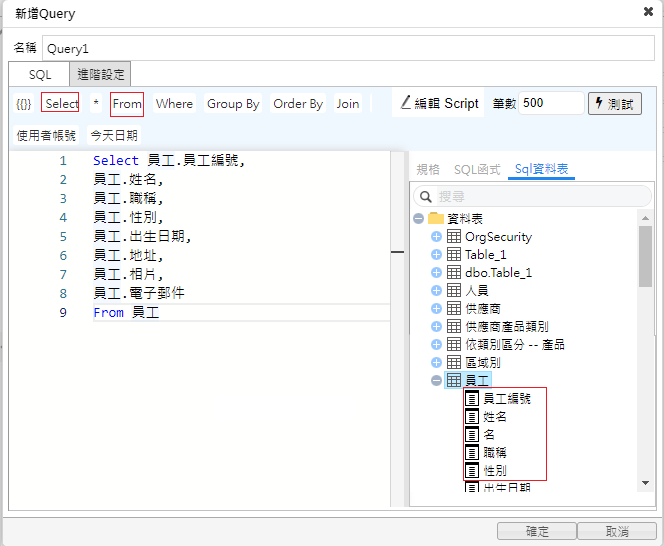Focus the 搜尋 search box
Viewport: 664px width, 546px height.
pos(533,197)
